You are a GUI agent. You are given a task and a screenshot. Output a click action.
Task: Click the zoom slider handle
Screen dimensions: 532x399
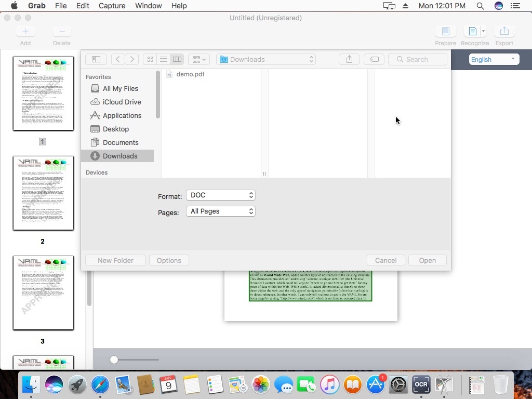(114, 360)
